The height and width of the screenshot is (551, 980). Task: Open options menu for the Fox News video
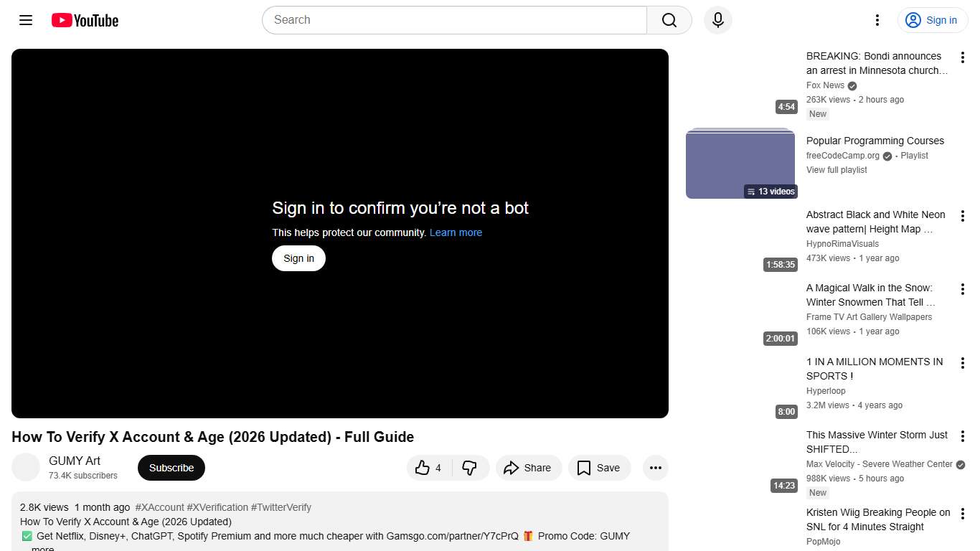click(x=963, y=56)
